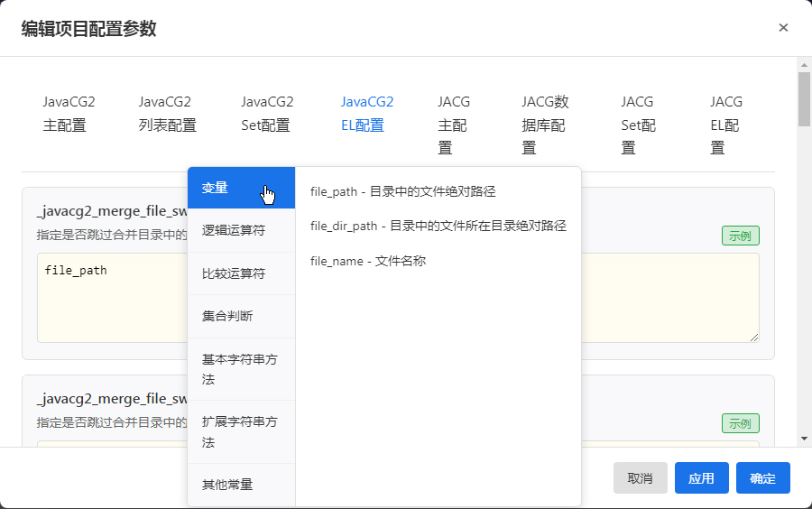Choose 比较运算符 category
The height and width of the screenshot is (509, 812).
coord(241,273)
